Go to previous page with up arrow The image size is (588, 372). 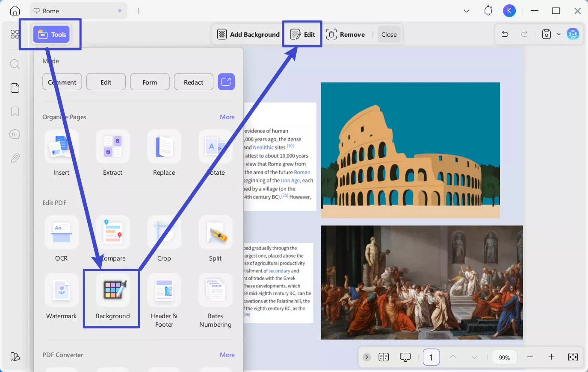pyautogui.click(x=453, y=357)
